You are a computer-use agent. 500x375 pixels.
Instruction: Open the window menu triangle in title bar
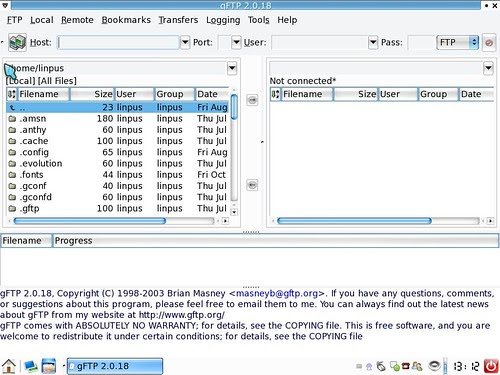pos(5,5)
